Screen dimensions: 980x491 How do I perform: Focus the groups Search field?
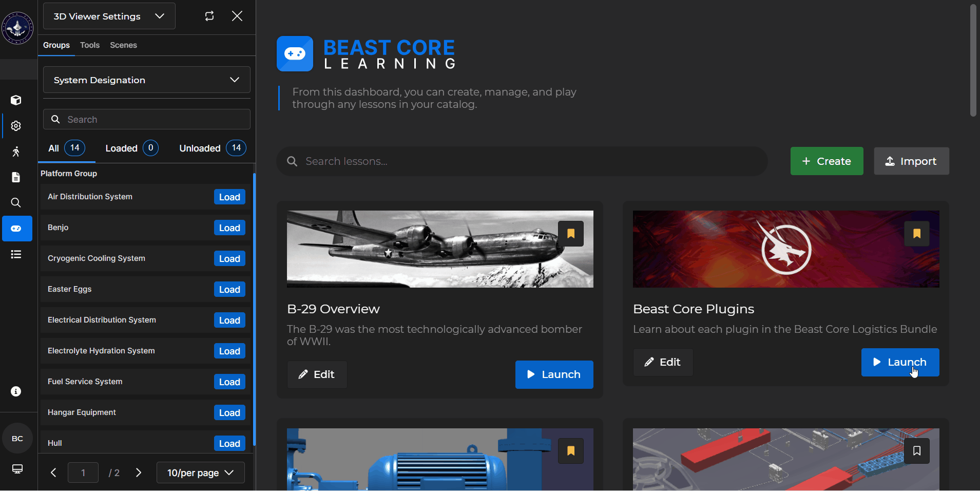pos(147,119)
